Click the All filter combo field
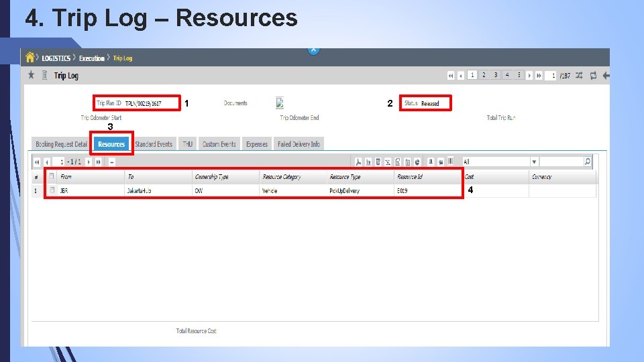 pos(496,162)
